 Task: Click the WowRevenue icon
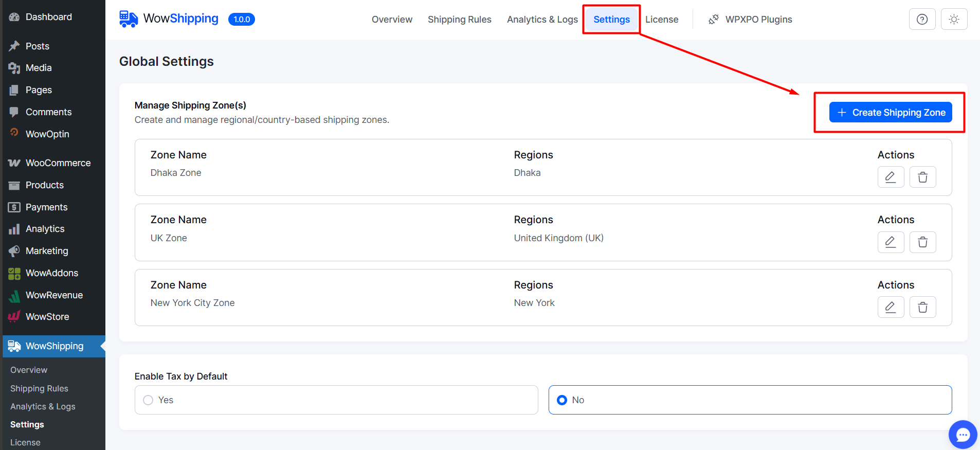(14, 295)
